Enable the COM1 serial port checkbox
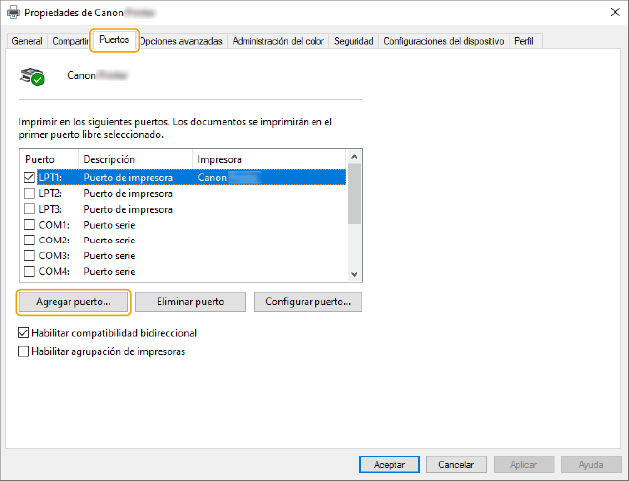The width and height of the screenshot is (629, 481). 29,225
